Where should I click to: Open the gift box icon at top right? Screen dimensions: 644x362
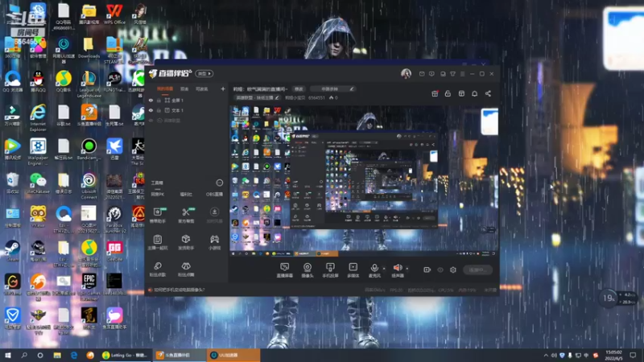(435, 93)
